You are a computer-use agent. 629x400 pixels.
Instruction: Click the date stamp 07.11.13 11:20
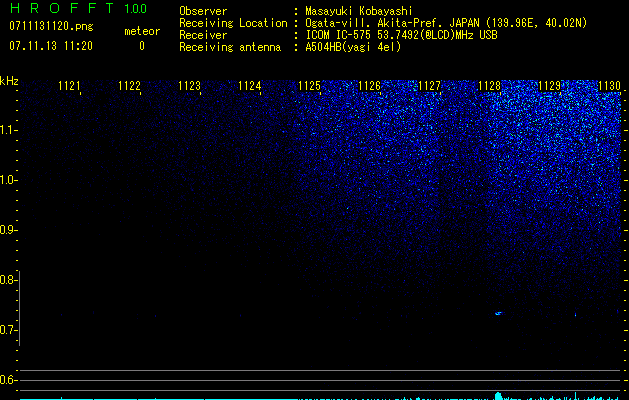(x=51, y=45)
